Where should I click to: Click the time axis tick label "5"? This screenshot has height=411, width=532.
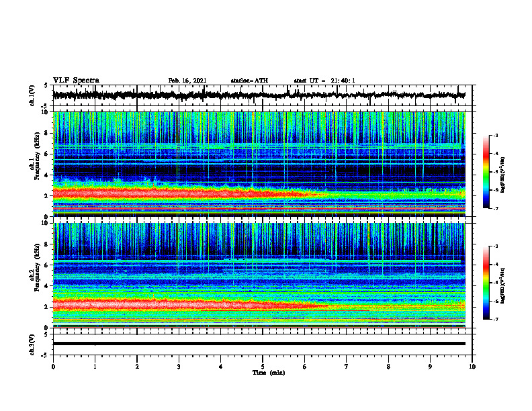tap(263, 367)
